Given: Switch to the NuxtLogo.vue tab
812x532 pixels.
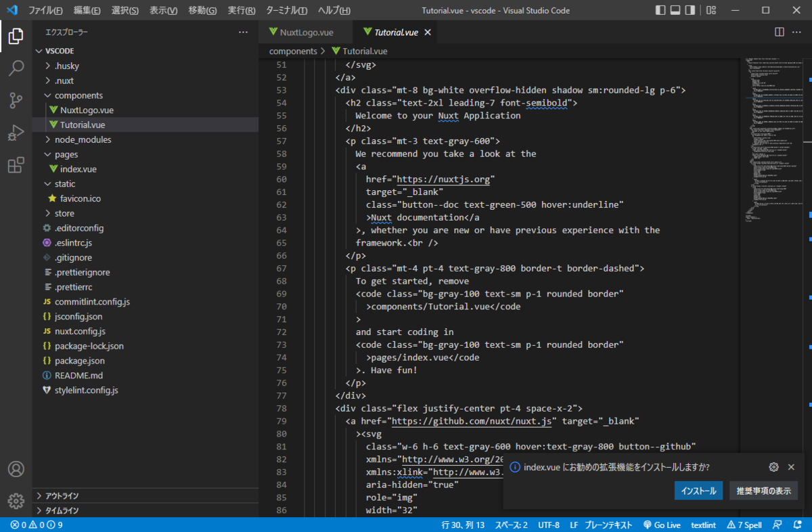Looking at the screenshot, I should coord(306,32).
